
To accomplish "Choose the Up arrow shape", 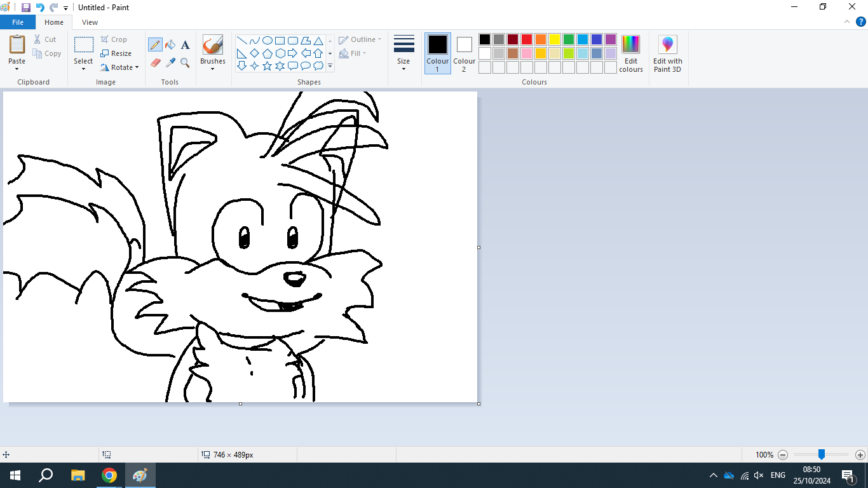I will pyautogui.click(x=318, y=53).
